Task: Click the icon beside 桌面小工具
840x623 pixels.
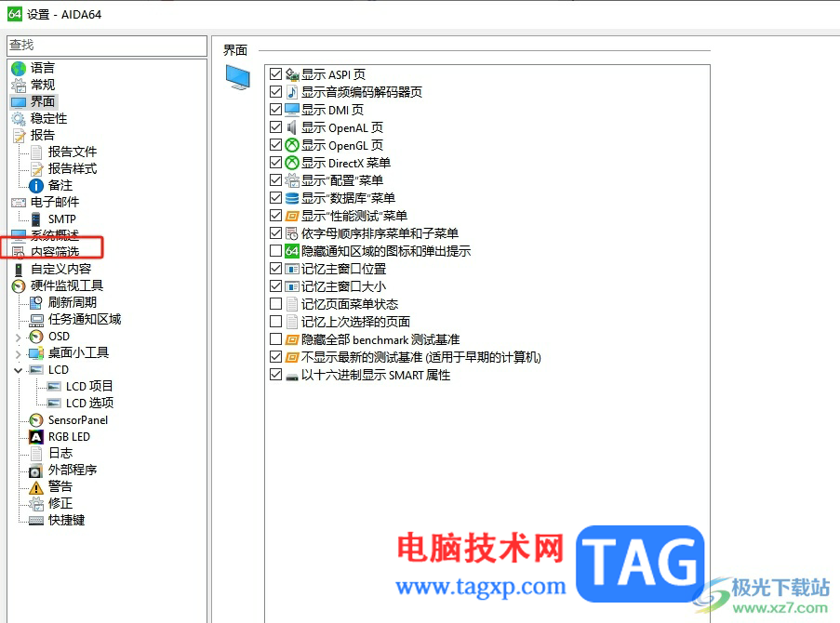Action: click(36, 353)
